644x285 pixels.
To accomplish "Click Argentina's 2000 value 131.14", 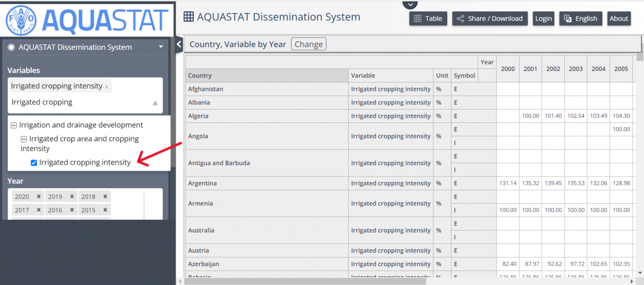I will tap(507, 183).
